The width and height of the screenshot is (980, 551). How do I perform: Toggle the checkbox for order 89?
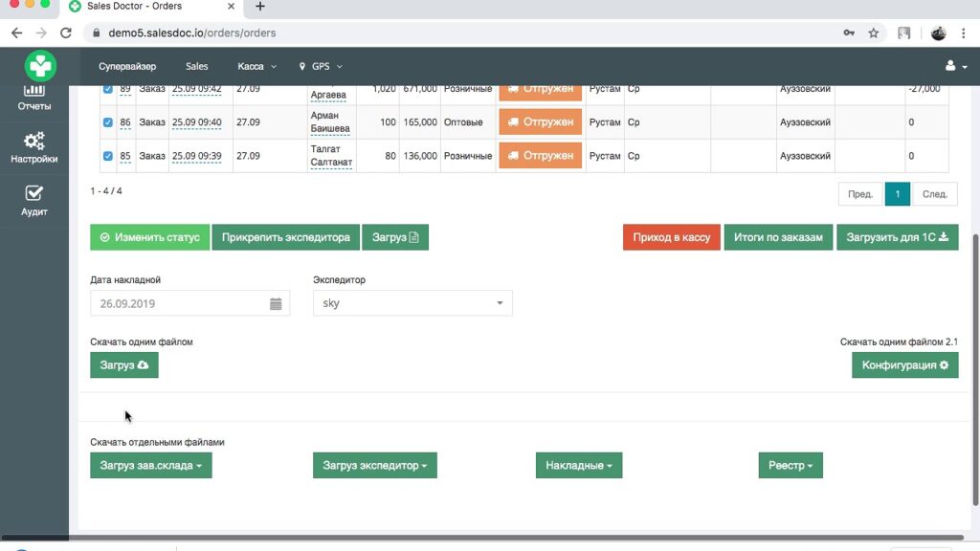coord(107,89)
